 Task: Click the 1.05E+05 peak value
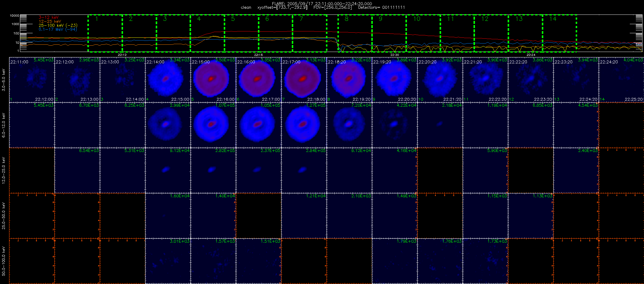270,105
